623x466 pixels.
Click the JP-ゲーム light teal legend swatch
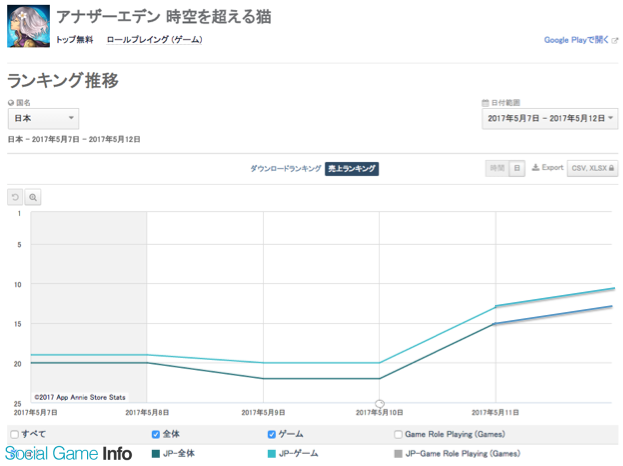pyautogui.click(x=272, y=454)
